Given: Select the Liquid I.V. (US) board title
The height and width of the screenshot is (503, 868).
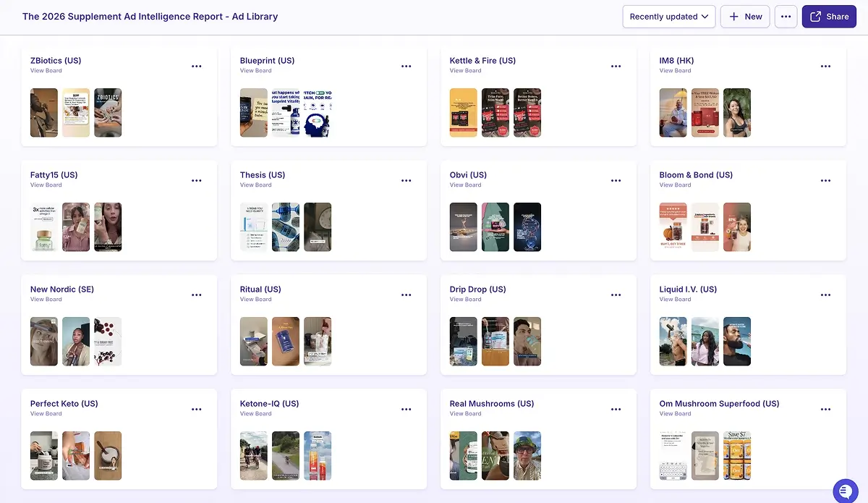Looking at the screenshot, I should [x=689, y=289].
